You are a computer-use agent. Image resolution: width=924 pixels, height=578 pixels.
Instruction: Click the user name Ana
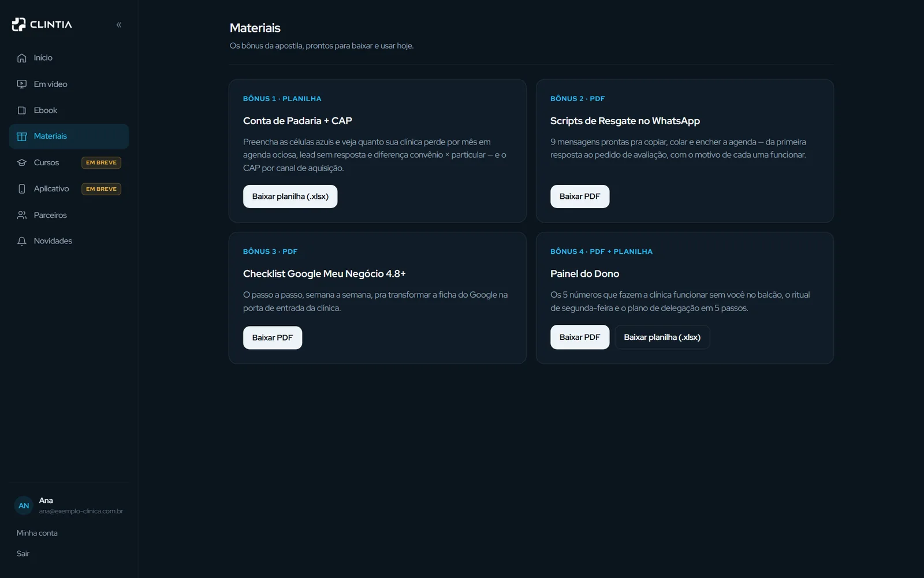click(x=46, y=501)
